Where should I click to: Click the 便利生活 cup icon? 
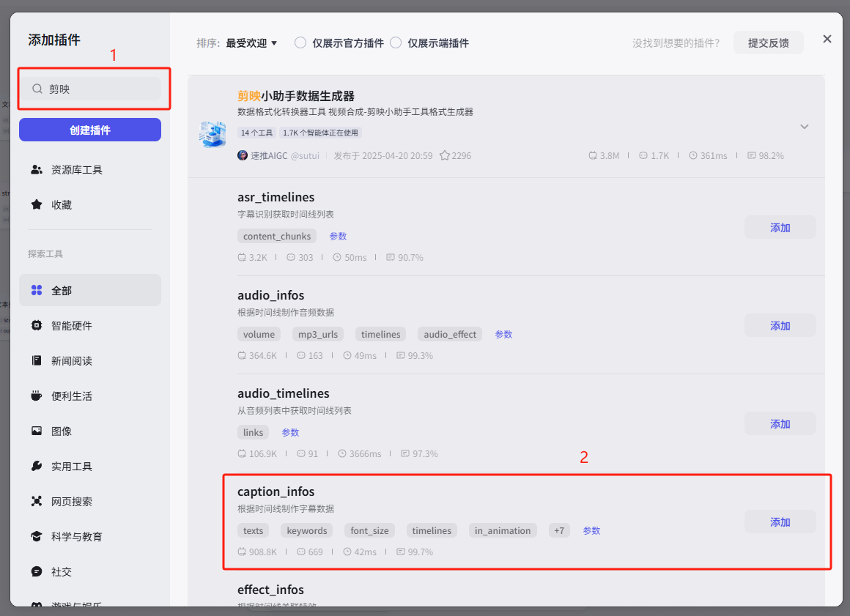click(37, 396)
